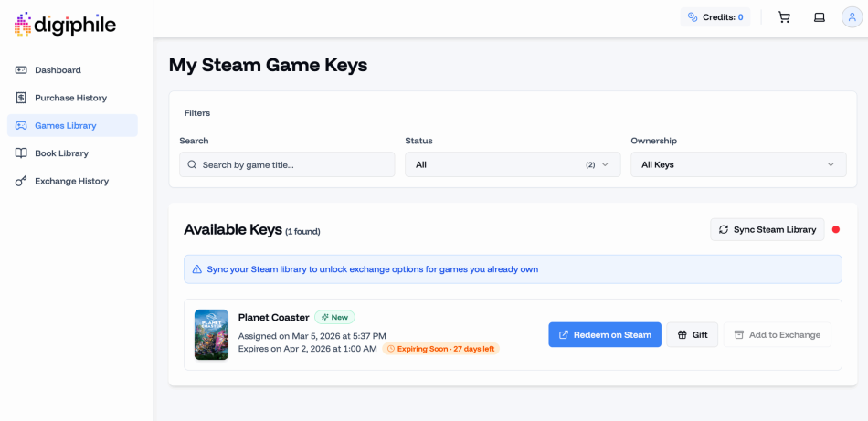The width and height of the screenshot is (868, 421).
Task: Open the shopping cart icon
Action: (784, 17)
